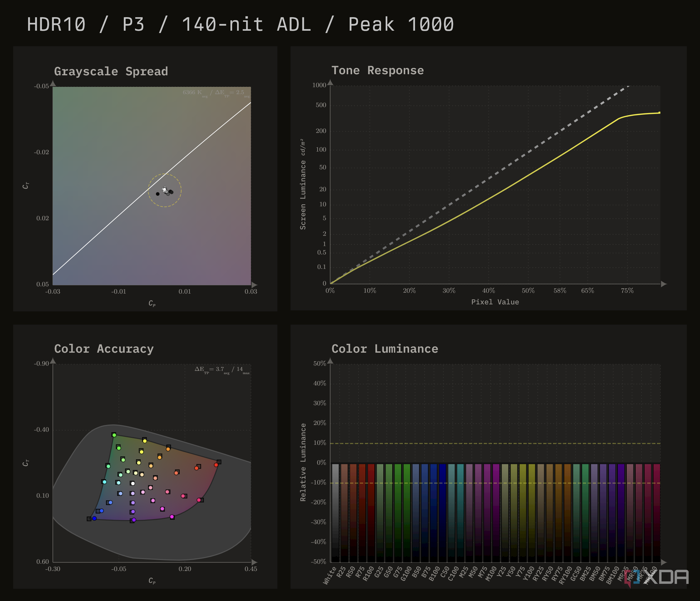Select the 'Tone Response' chart title
The height and width of the screenshot is (601, 700).
377,70
